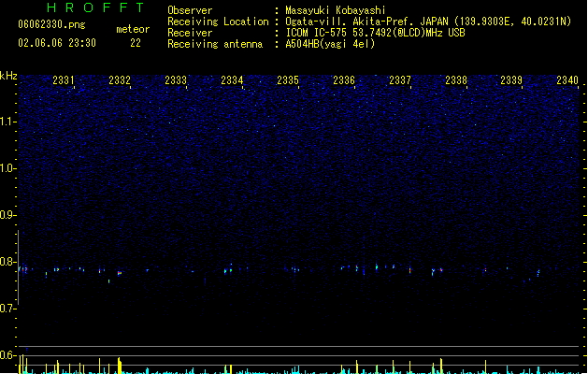Click the 2338 time marker
Viewport: 588px width, 374px height.
(456, 79)
